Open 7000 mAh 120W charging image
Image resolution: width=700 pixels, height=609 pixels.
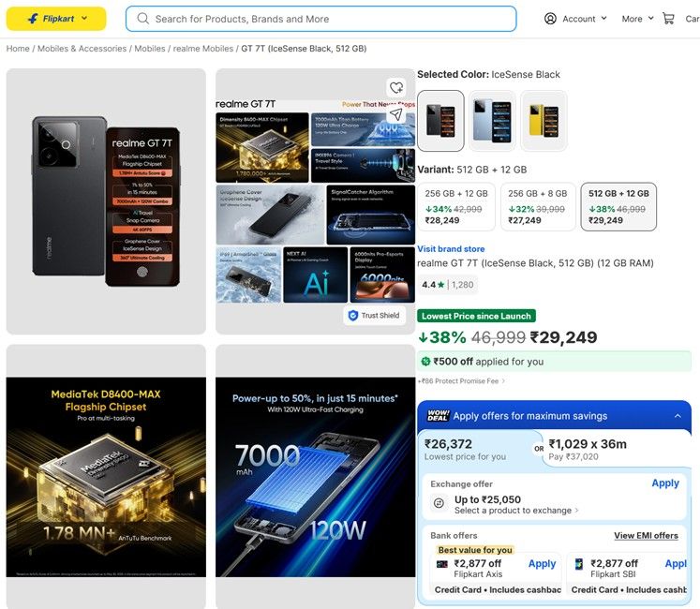coord(315,477)
